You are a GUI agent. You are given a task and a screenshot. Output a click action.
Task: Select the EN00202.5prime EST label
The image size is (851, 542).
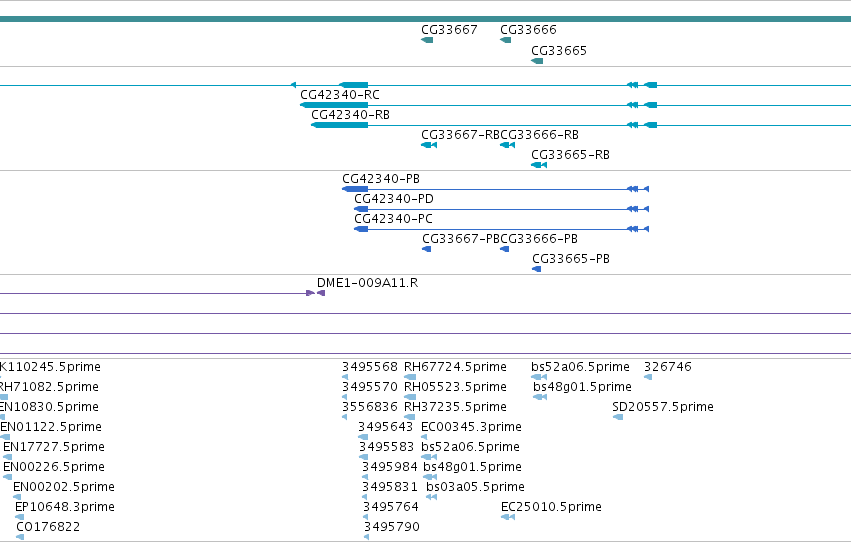pyautogui.click(x=63, y=487)
